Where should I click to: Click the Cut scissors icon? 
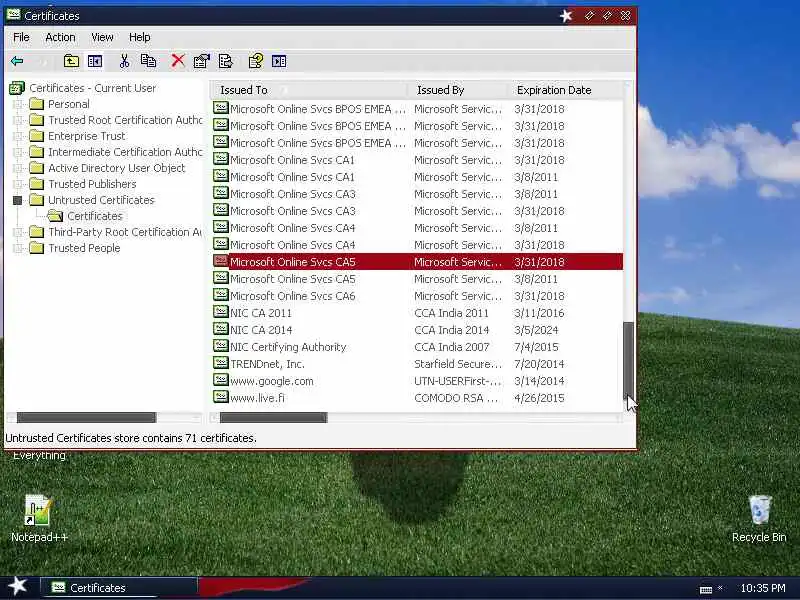coord(124,61)
